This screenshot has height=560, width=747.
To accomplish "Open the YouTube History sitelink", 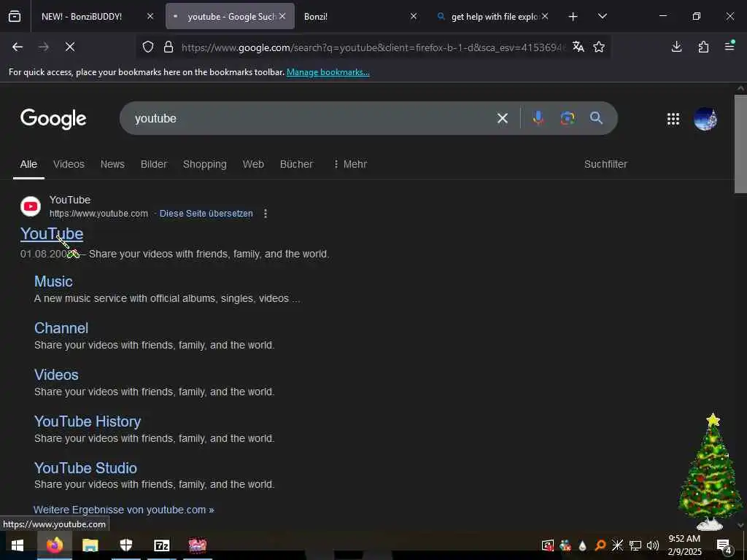I will [x=88, y=421].
